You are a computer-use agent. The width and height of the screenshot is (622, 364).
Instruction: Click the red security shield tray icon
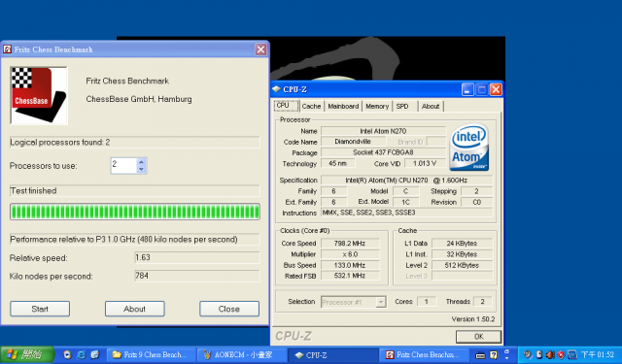click(x=561, y=355)
